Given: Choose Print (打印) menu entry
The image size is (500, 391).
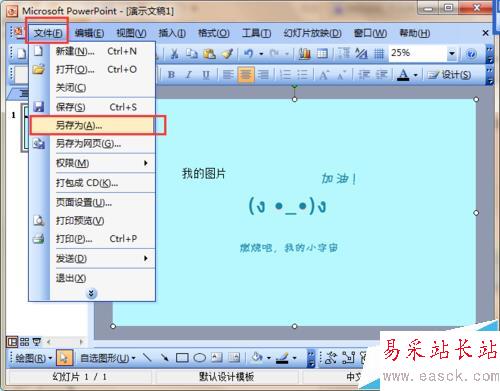Looking at the screenshot, I should click(x=92, y=239).
